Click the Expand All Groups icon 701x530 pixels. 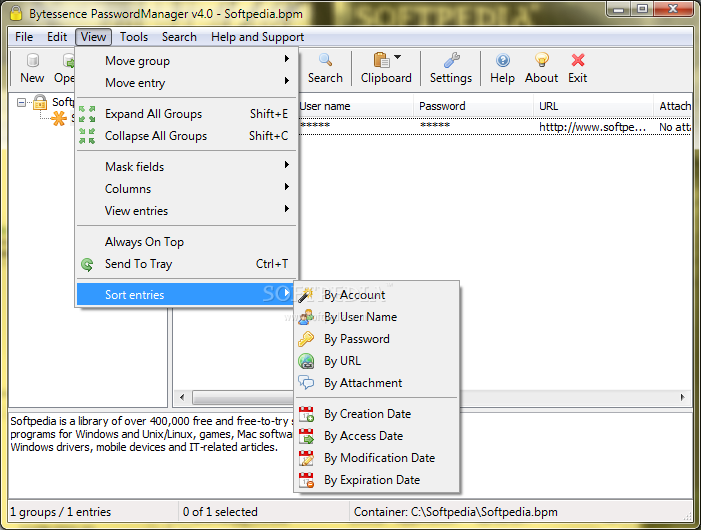[87, 114]
